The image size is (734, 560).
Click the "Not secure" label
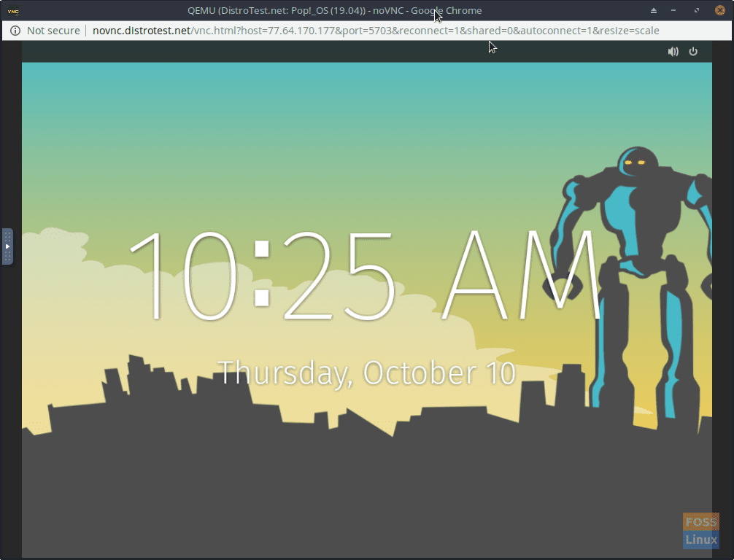53,31
